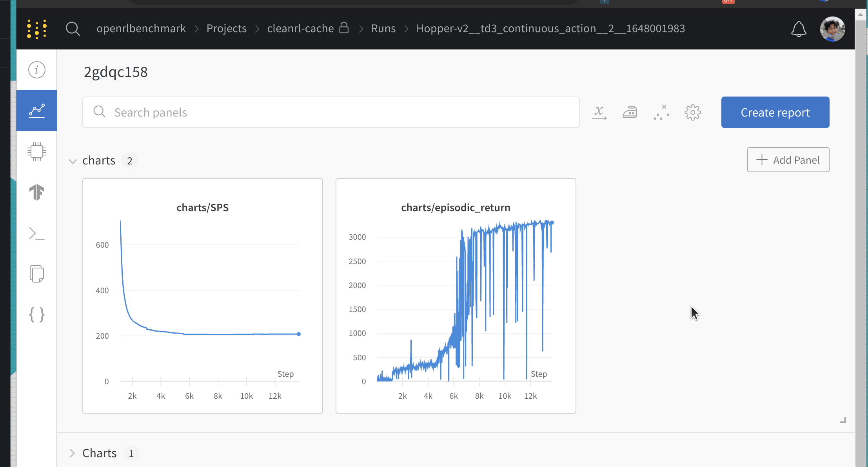Click the notifications bell icon
Viewport: 868px width, 467px height.
[798, 29]
